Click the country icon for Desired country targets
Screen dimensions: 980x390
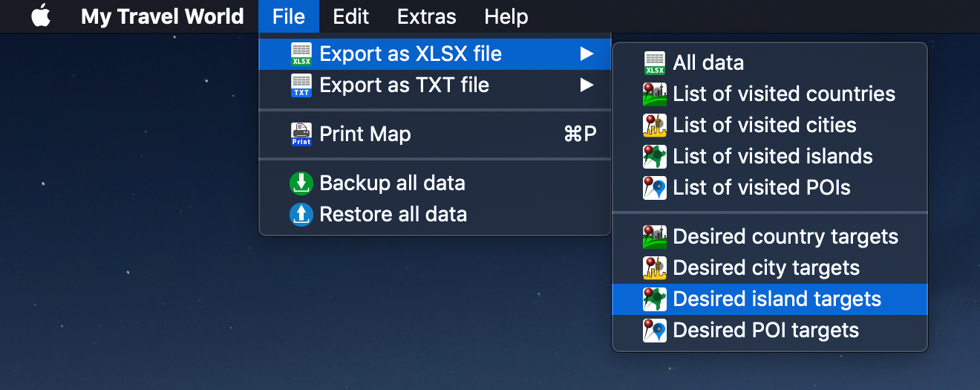point(655,237)
